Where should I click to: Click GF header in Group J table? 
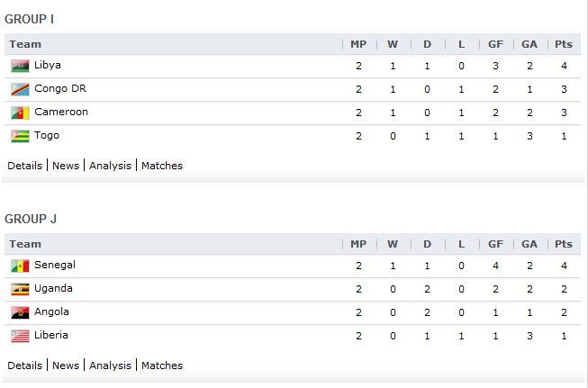pos(496,244)
